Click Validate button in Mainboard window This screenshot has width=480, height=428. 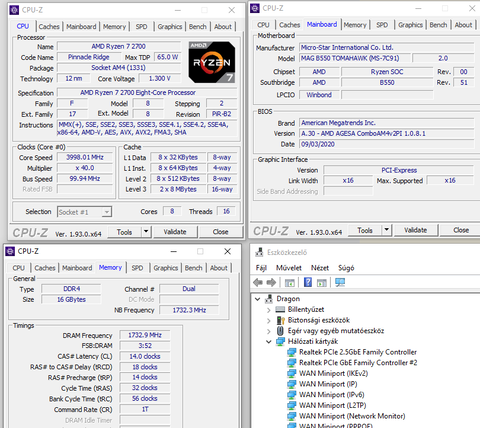[416, 230]
